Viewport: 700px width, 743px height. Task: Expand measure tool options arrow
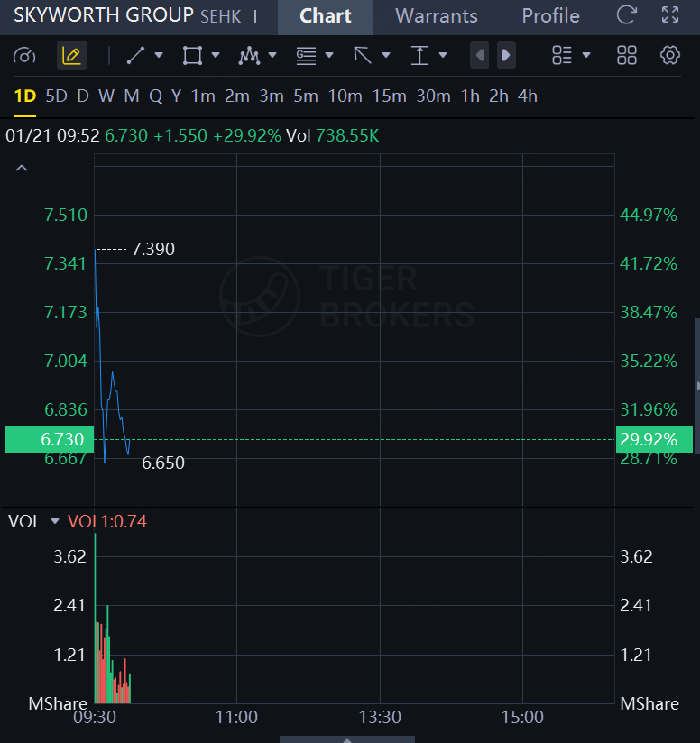[x=443, y=55]
